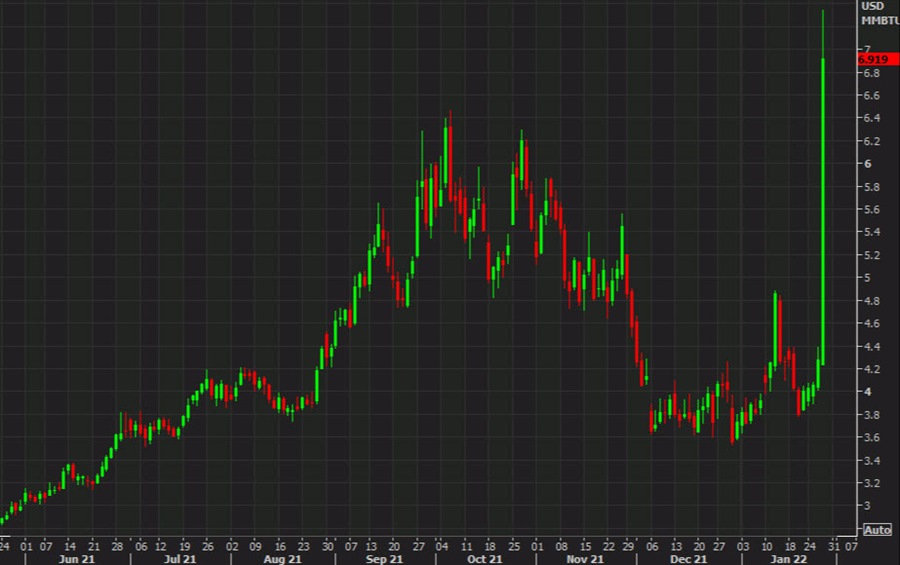Click the bold 6 price axis tick
This screenshot has height=565, width=900.
point(867,164)
